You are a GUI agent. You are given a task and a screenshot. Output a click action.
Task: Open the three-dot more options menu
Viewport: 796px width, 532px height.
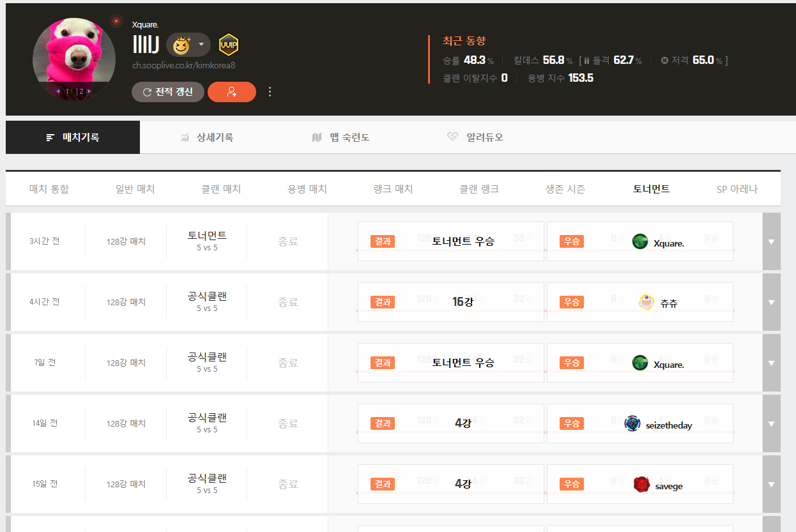270,92
